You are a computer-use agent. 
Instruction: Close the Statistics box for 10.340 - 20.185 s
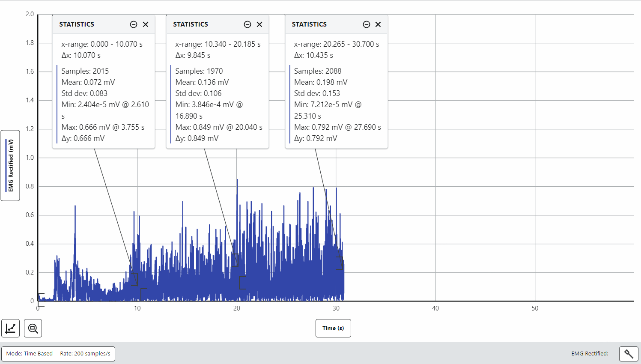[x=259, y=24]
